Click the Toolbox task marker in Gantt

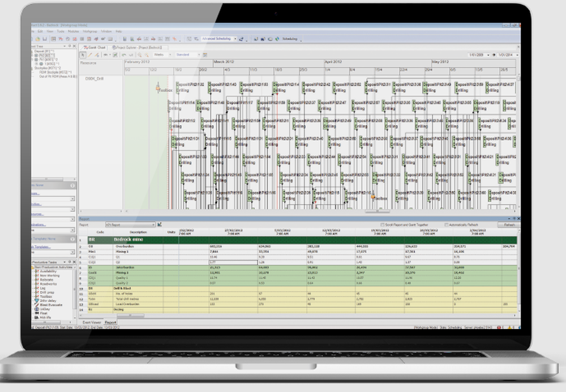(x=158, y=88)
